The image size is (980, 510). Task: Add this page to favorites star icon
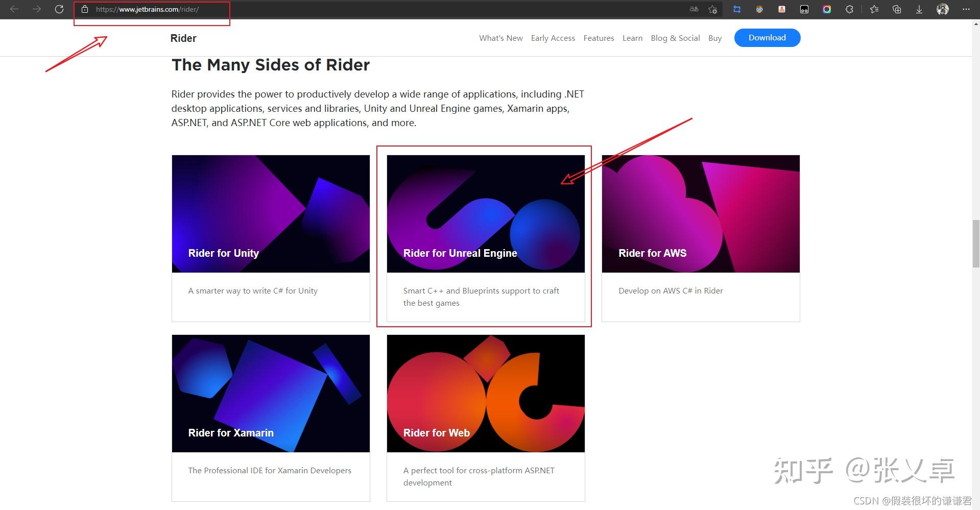713,9
